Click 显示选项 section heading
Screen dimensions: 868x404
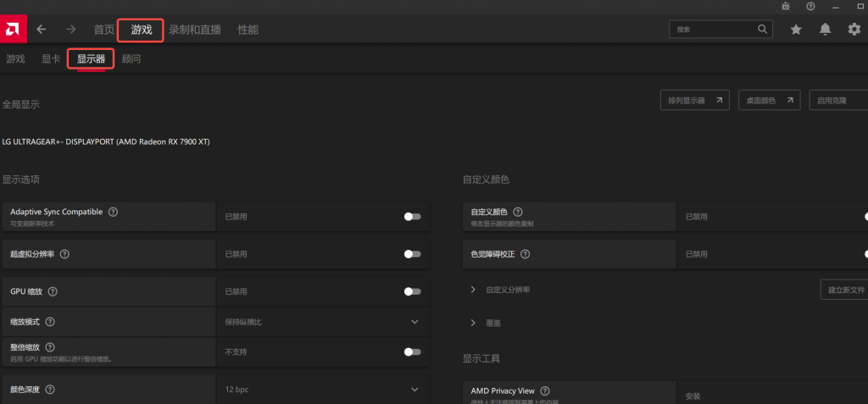(x=21, y=180)
